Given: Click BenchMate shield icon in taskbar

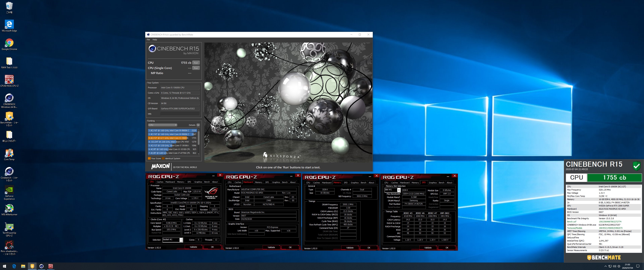Looking at the screenshot, I should pyautogui.click(x=32, y=266).
